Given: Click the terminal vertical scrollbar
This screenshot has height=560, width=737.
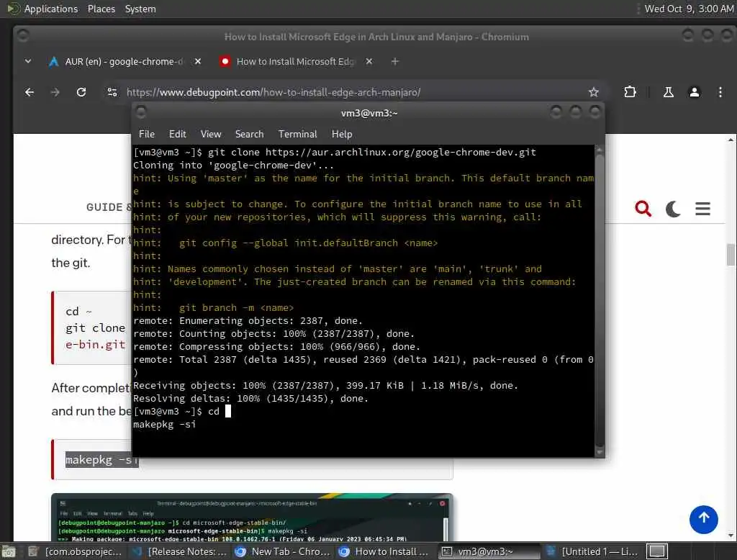Looking at the screenshot, I should click(x=600, y=301).
